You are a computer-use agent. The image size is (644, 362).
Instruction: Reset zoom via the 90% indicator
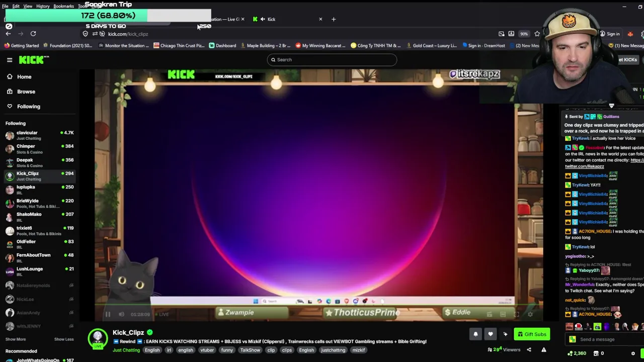click(524, 34)
